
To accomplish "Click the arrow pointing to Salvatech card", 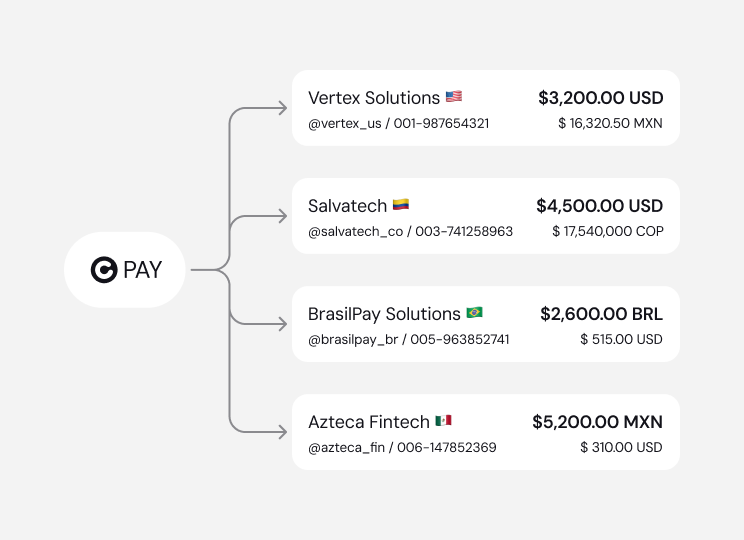I will 282,216.
